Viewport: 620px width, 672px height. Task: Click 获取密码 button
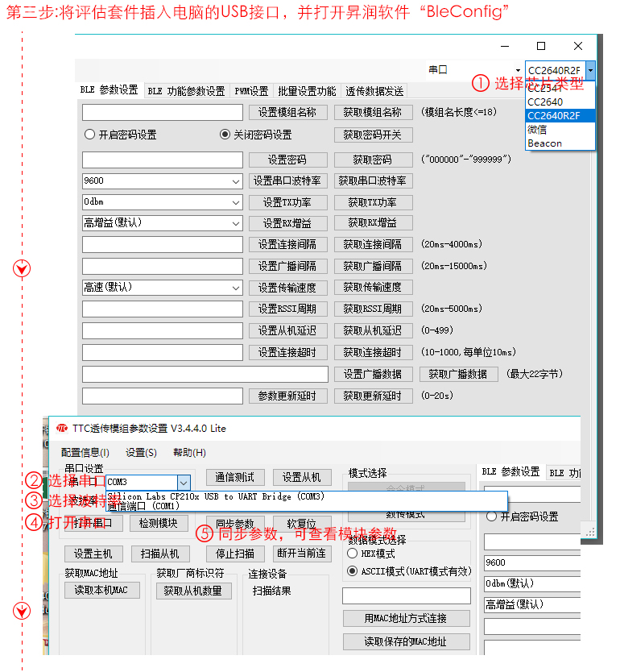pos(373,160)
